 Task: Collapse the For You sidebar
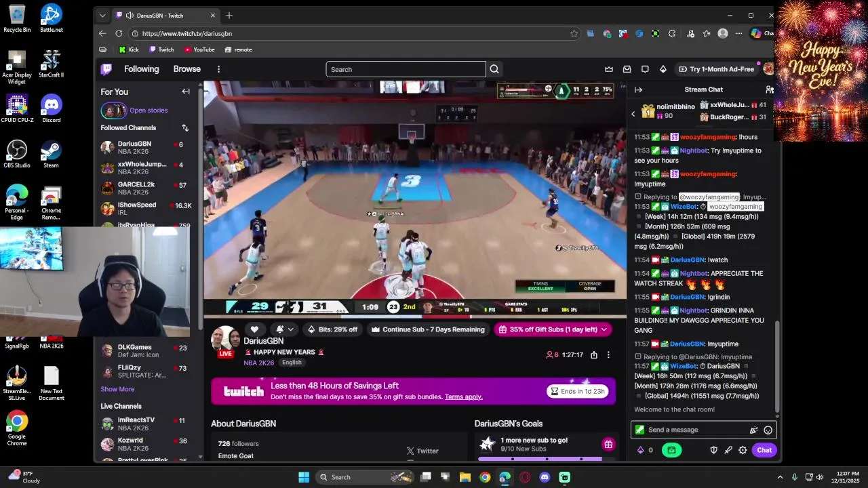(x=186, y=91)
